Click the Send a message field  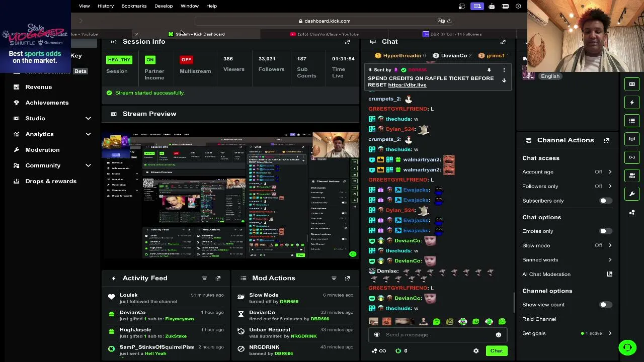437,335
